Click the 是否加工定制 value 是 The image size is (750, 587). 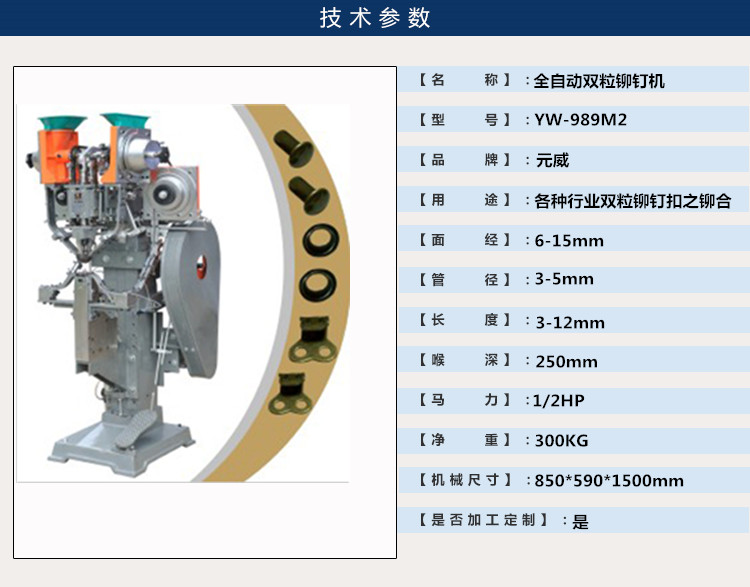tap(580, 521)
